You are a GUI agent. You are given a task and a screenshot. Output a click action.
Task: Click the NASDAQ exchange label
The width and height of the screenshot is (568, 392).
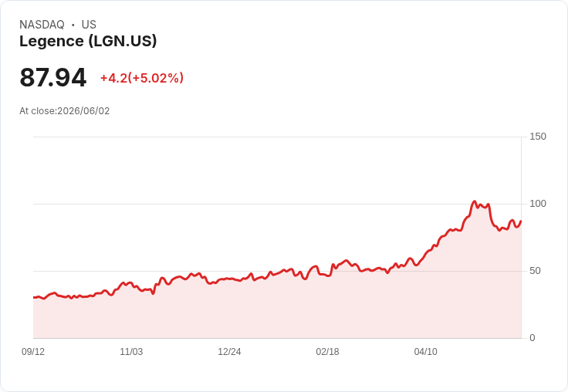pyautogui.click(x=42, y=25)
